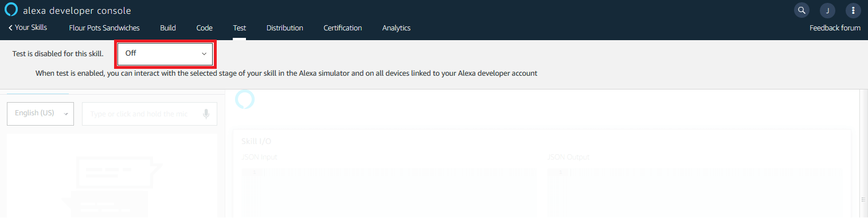Click the alexa developer console title

pyautogui.click(x=77, y=10)
